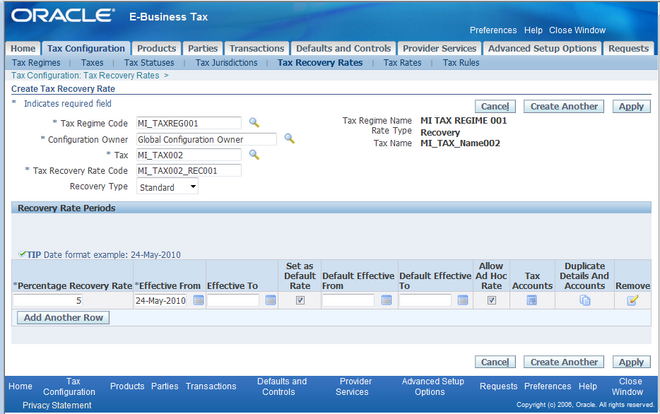The image size is (660, 414).
Task: Open Preferences link in the header
Action: click(493, 30)
